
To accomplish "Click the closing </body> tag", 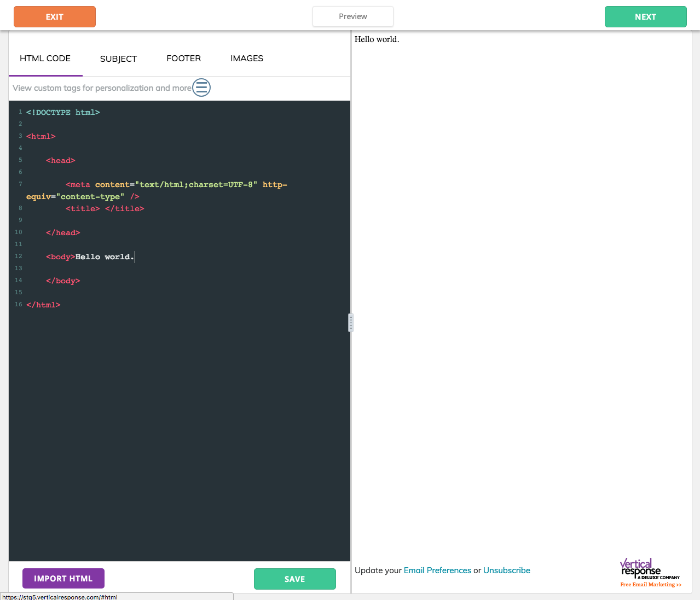I will tap(63, 281).
